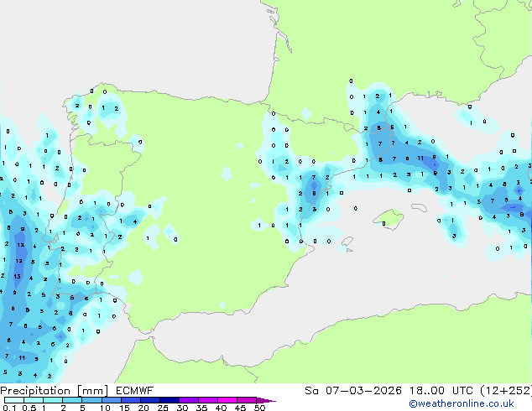532x411 pixels.
Task: Click the Precipitation [mm] title text
Action: coord(55,391)
